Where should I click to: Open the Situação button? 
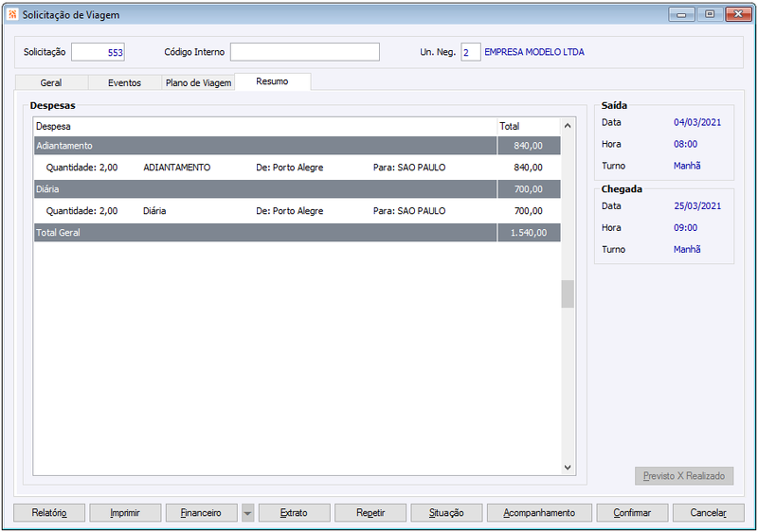tap(446, 513)
